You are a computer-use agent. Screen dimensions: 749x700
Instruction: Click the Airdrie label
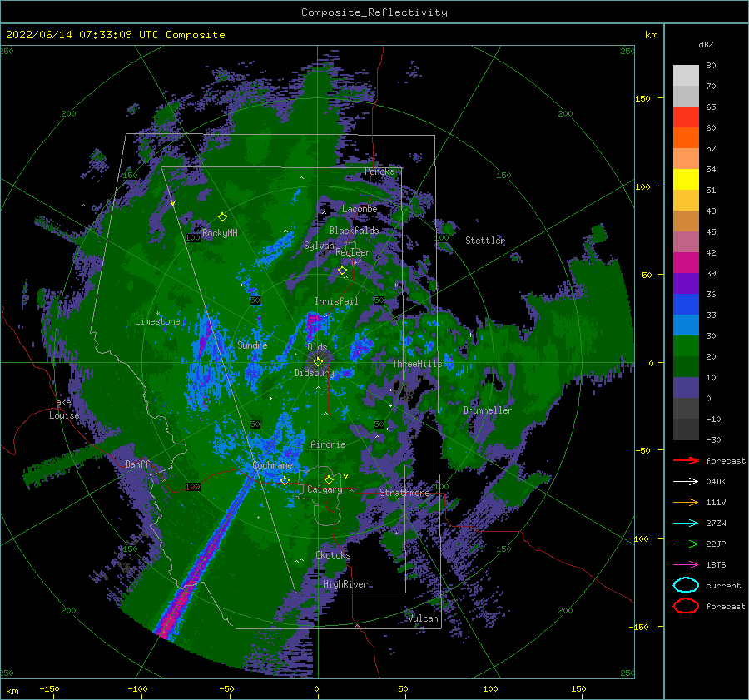click(x=328, y=444)
